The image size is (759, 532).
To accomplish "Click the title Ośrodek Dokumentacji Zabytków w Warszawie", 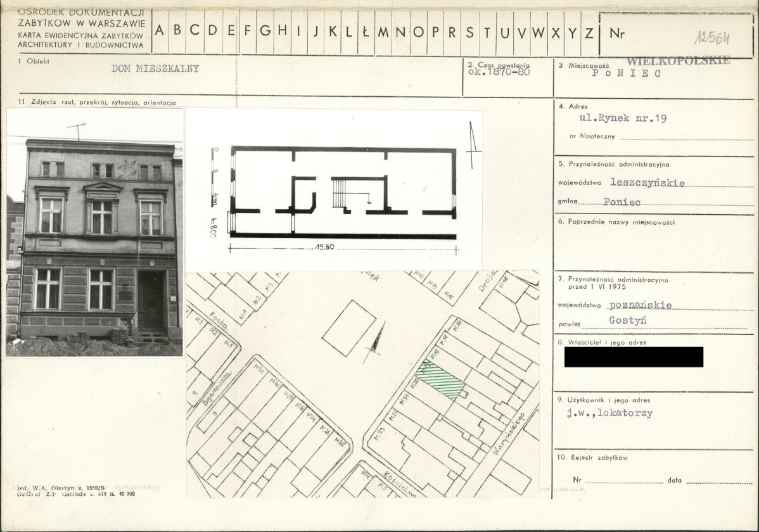I will coord(81,18).
